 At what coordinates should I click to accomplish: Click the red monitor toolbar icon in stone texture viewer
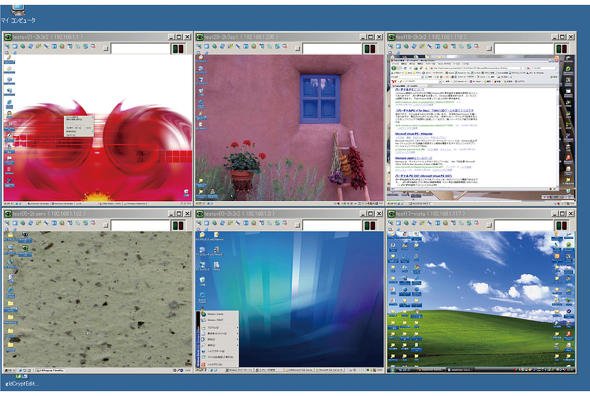tap(93, 223)
